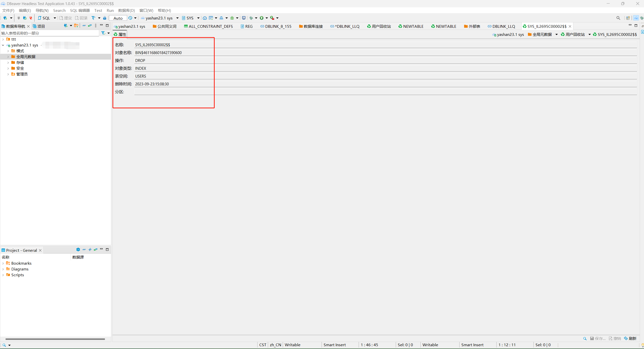Click the search icon beside 保存

coord(585,338)
